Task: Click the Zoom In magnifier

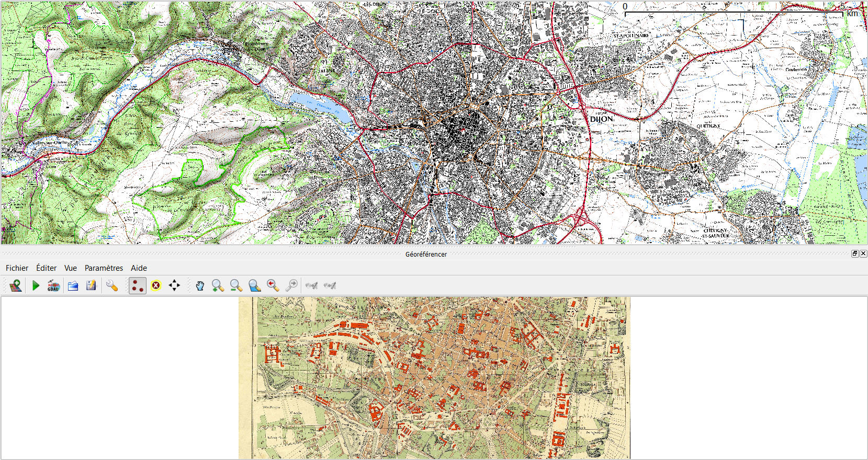Action: 218,285
